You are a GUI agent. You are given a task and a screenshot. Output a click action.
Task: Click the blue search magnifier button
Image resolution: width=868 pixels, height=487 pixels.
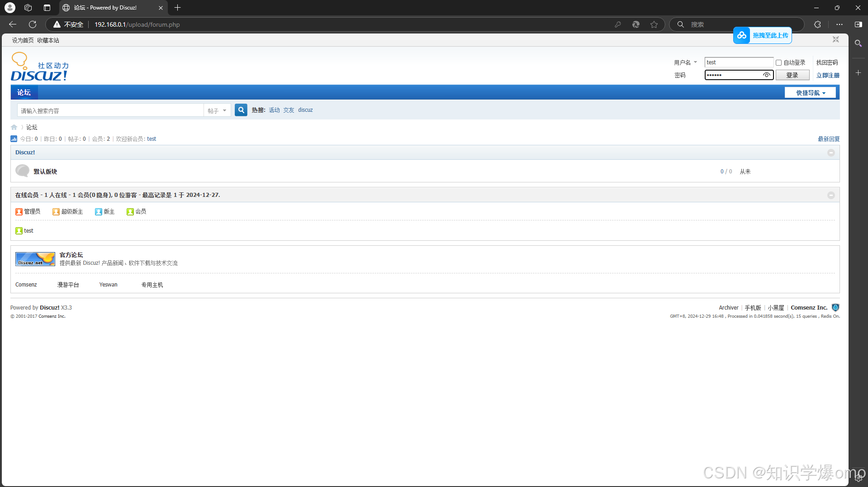pyautogui.click(x=241, y=110)
